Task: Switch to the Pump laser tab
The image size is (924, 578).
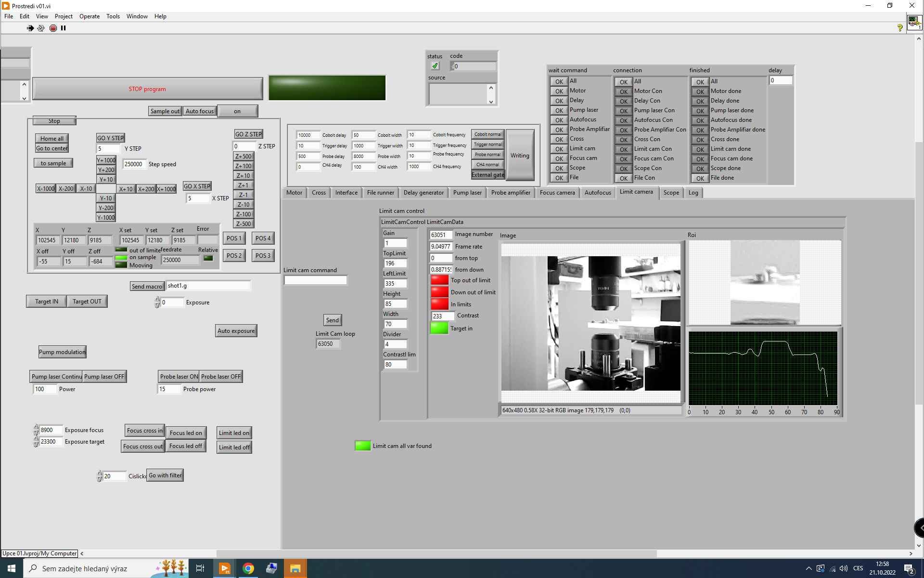Action: pos(467,193)
